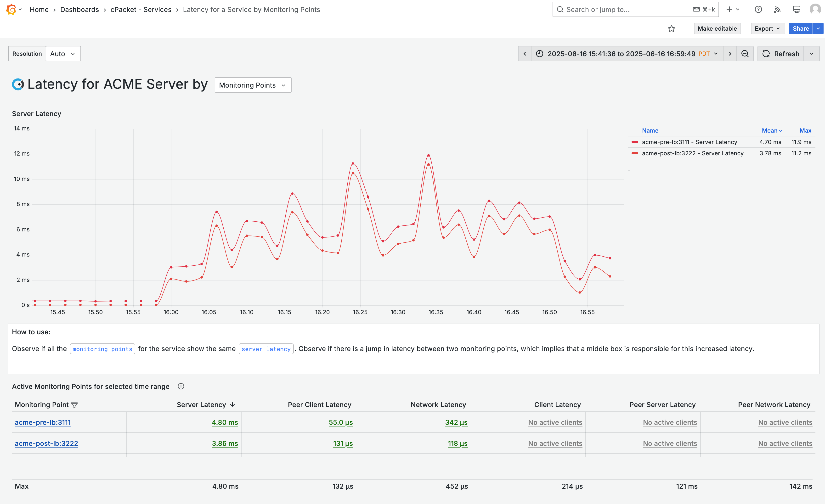Click the server latency code tag
This screenshot has width=825, height=504.
point(266,349)
